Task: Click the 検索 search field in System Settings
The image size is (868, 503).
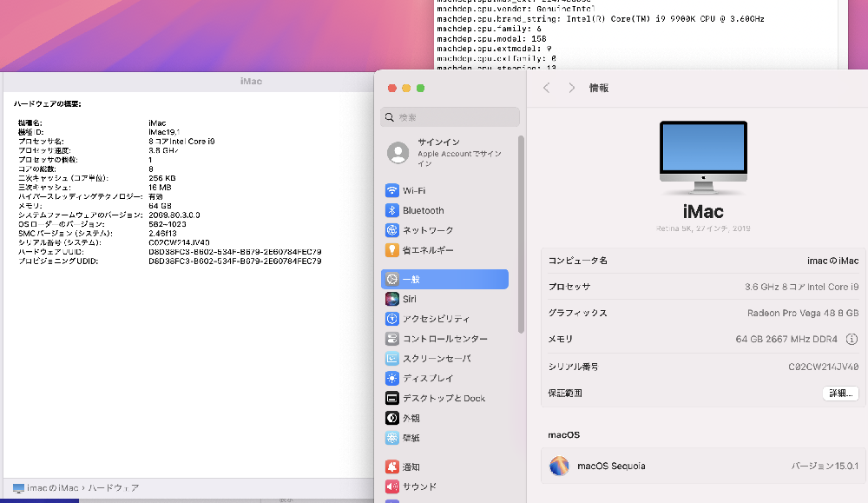Action: (450, 117)
